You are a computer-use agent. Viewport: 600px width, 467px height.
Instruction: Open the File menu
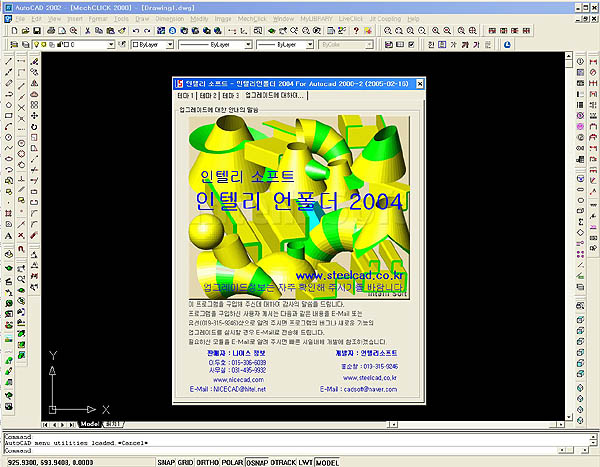coord(20,19)
